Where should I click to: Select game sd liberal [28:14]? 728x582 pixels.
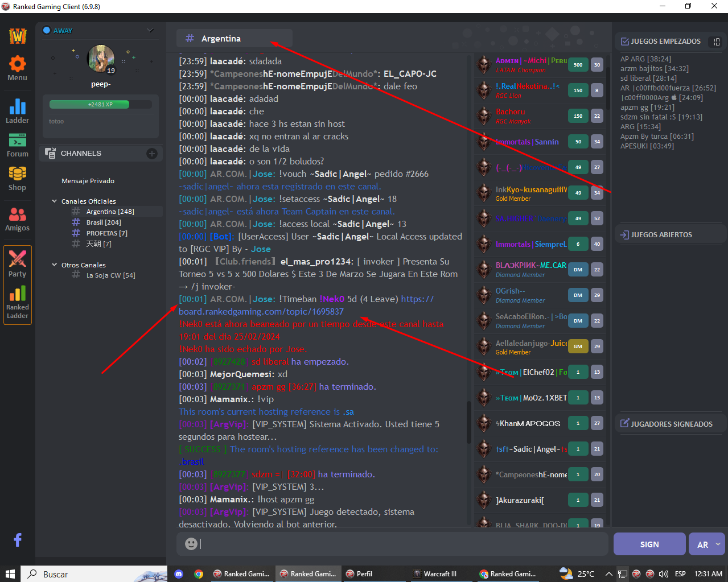(x=648, y=79)
